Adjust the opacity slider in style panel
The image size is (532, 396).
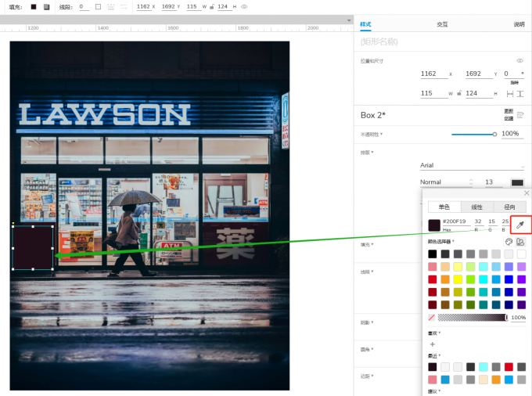pyautogui.click(x=474, y=135)
